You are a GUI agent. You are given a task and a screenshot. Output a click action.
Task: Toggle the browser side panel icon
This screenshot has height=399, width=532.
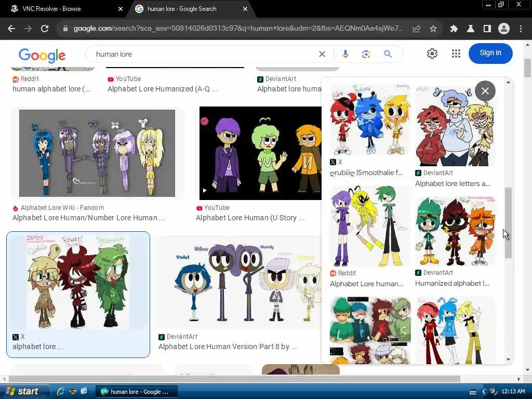(487, 29)
